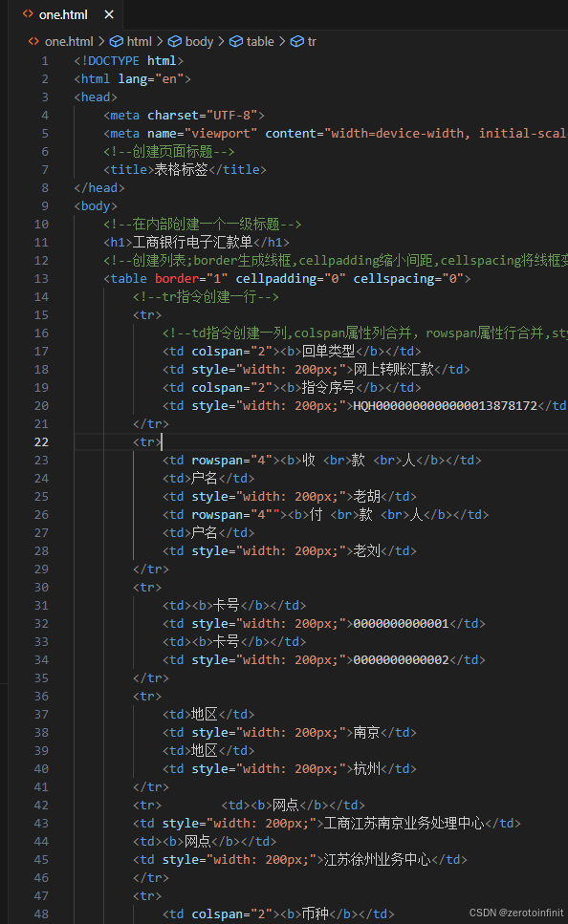The height and width of the screenshot is (924, 568).
Task: Click the td containing 回单类型
Action: click(x=292, y=352)
